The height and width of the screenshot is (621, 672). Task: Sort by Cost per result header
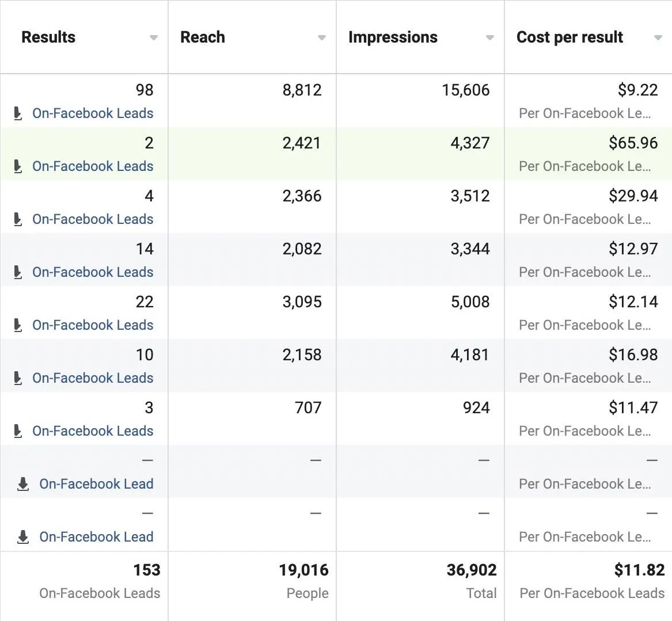(x=570, y=37)
